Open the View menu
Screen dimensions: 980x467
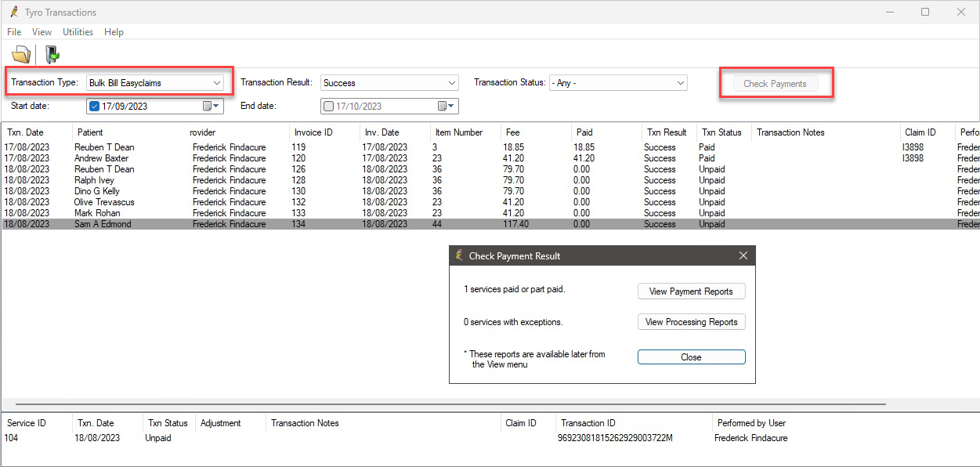(x=42, y=32)
